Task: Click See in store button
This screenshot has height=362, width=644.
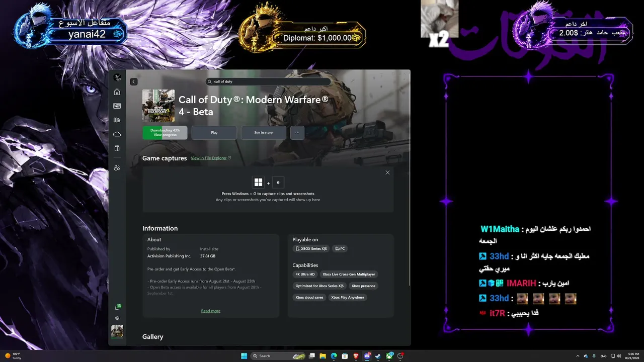Action: [x=264, y=133]
